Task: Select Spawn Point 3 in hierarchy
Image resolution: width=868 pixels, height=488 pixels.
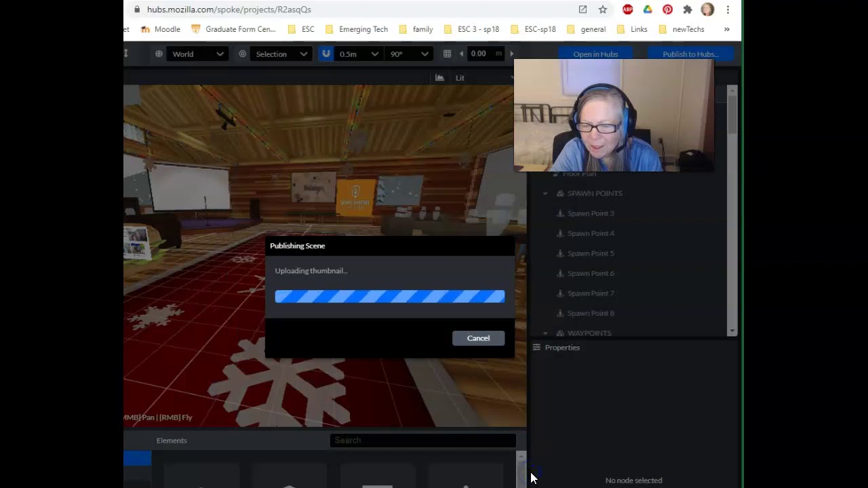Action: [591, 213]
